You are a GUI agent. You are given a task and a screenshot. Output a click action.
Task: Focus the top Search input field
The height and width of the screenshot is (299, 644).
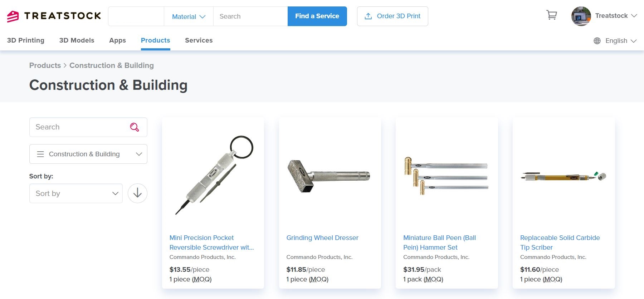(250, 16)
